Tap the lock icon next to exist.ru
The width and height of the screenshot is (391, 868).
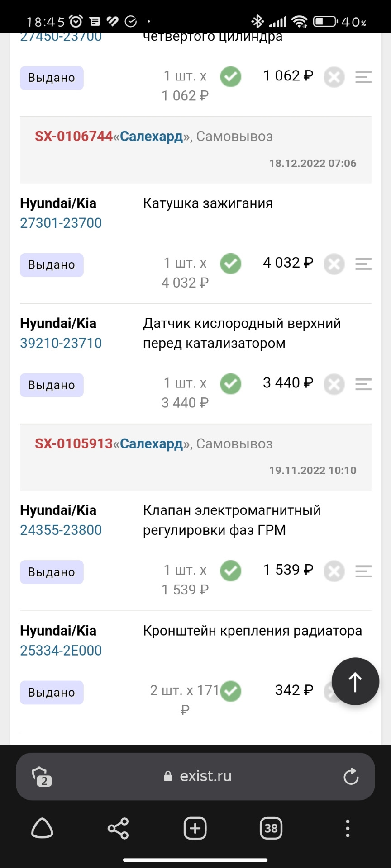(x=167, y=776)
